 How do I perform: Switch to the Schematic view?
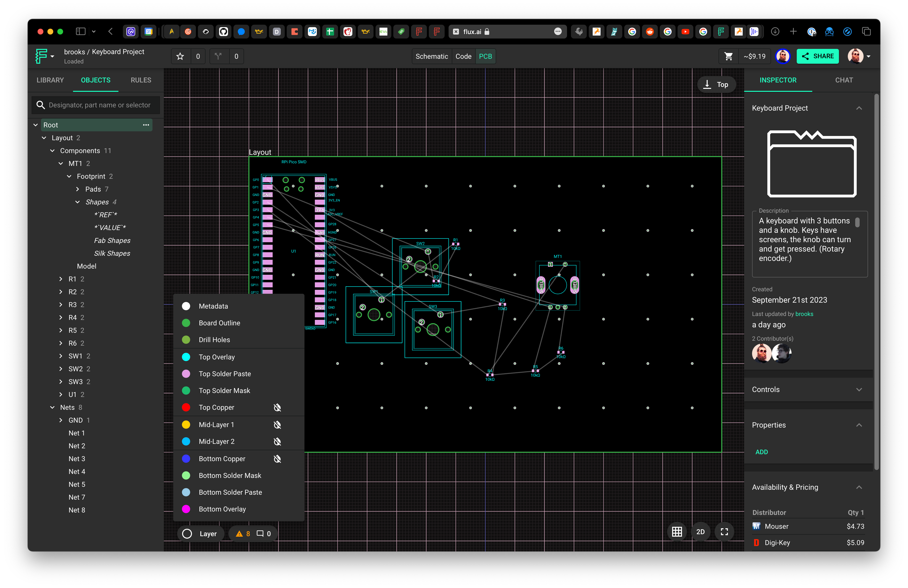(432, 57)
